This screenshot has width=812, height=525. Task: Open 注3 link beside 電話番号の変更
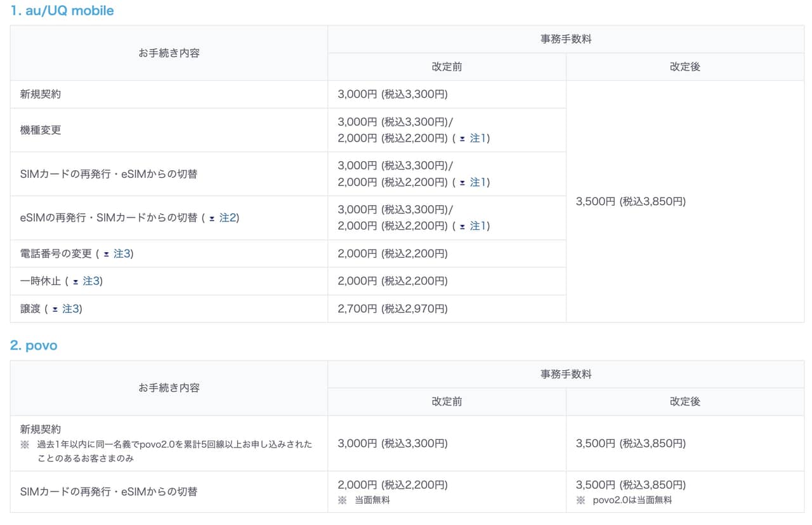point(122,254)
